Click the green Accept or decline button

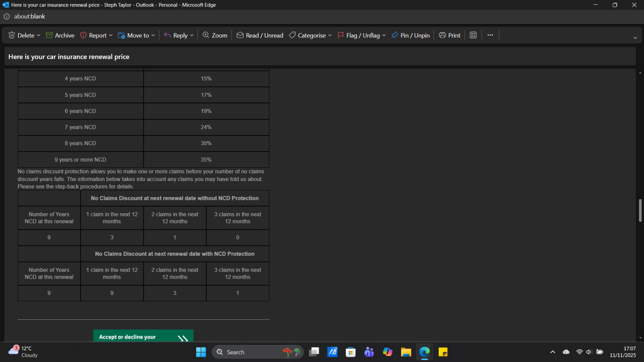[x=143, y=336]
